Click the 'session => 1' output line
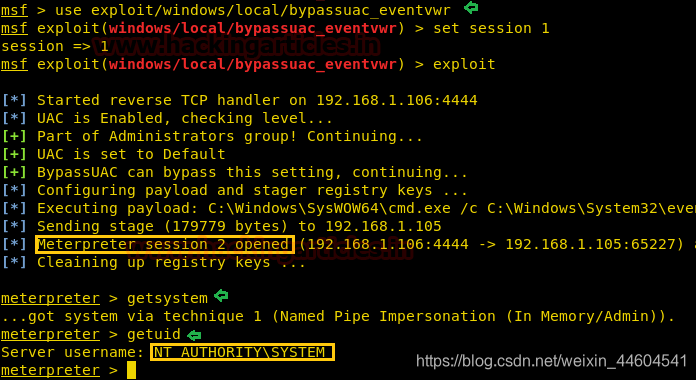Viewport: 696px width, 380px height. point(55,46)
